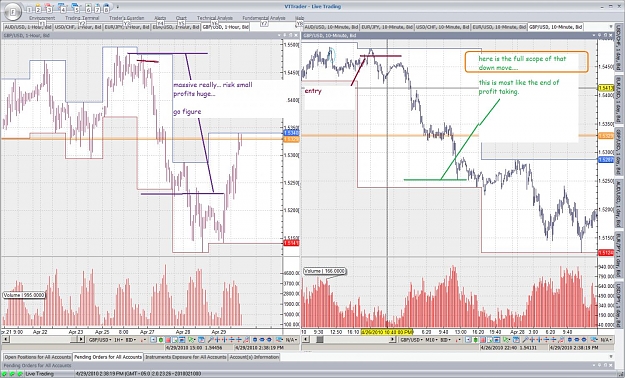Open N/A dropdown on 1-Hour chart toolbar
This screenshot has height=378, width=625.
[292, 340]
